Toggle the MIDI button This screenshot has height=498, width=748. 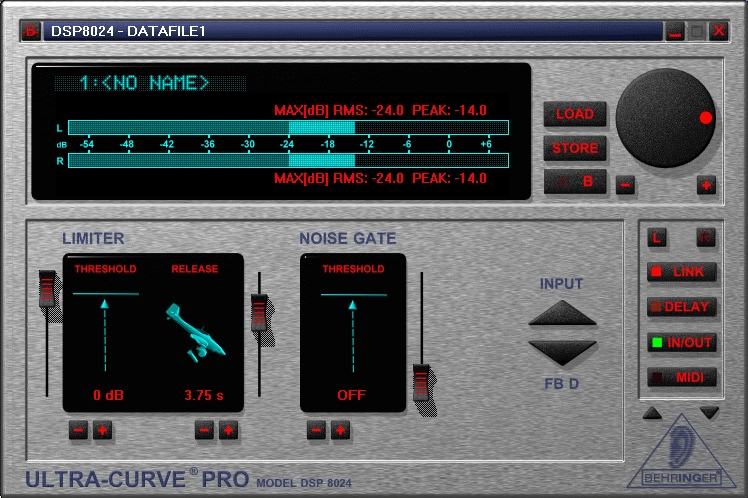(682, 378)
